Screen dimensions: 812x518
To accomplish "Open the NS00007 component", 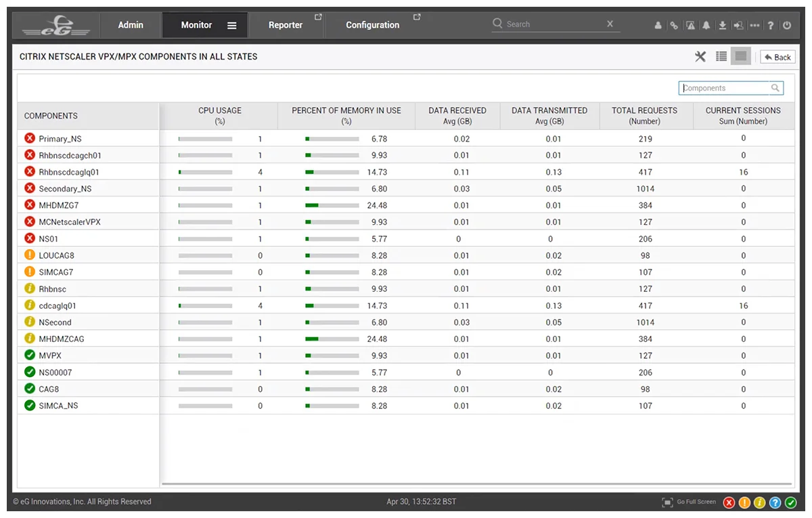I will [55, 372].
